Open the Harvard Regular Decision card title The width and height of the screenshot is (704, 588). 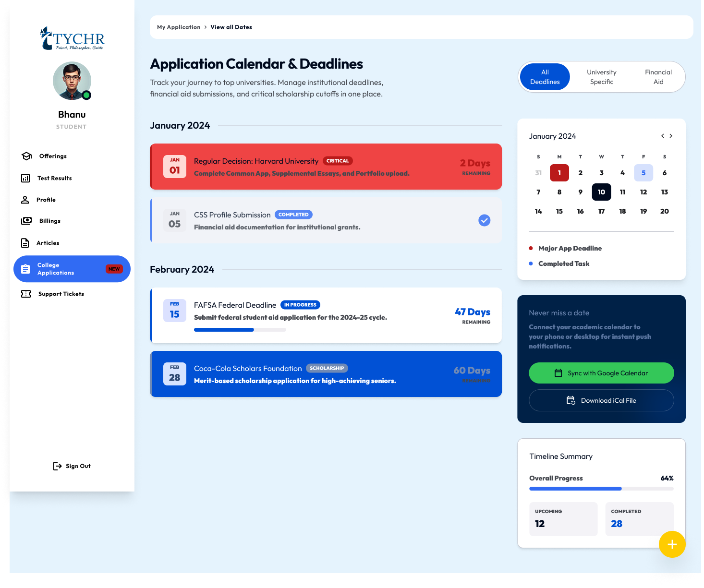(x=256, y=161)
